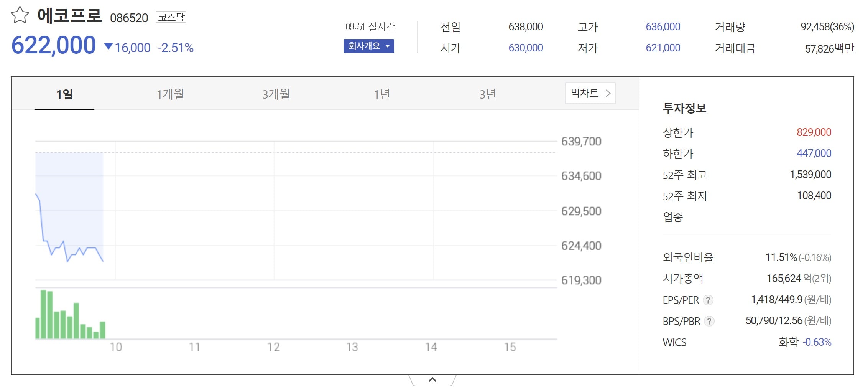Add 에코프로 to favorites with star icon

click(x=20, y=15)
